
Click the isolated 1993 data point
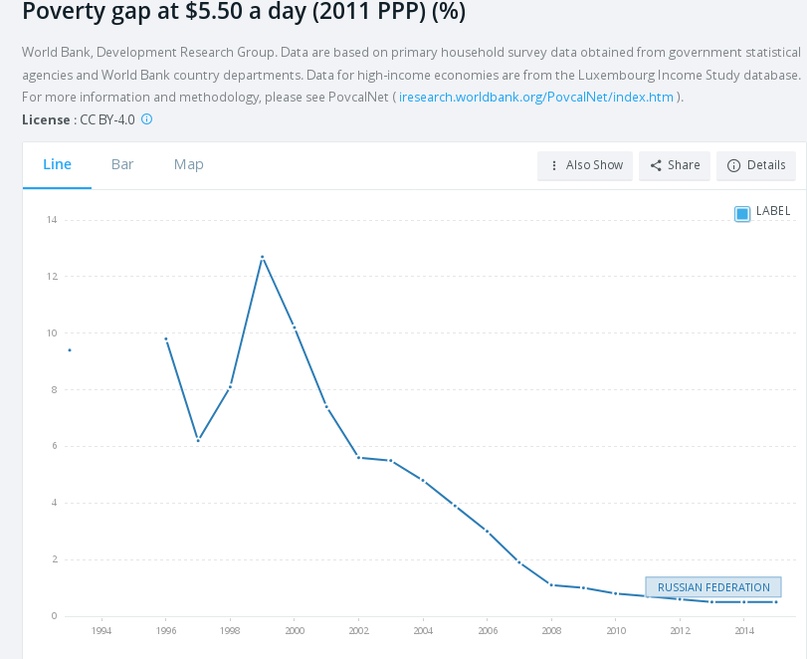69,350
